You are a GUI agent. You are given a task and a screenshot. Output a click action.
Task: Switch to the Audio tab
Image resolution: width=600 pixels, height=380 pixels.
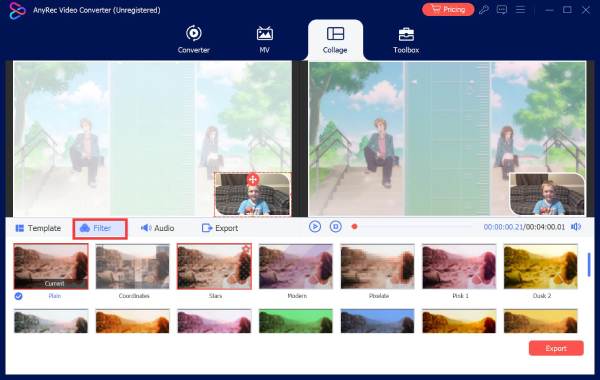[x=157, y=228]
